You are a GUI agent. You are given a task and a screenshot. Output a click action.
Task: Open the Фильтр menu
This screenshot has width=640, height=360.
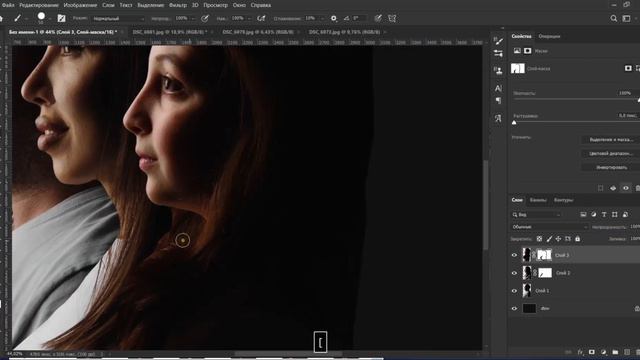coord(178,5)
